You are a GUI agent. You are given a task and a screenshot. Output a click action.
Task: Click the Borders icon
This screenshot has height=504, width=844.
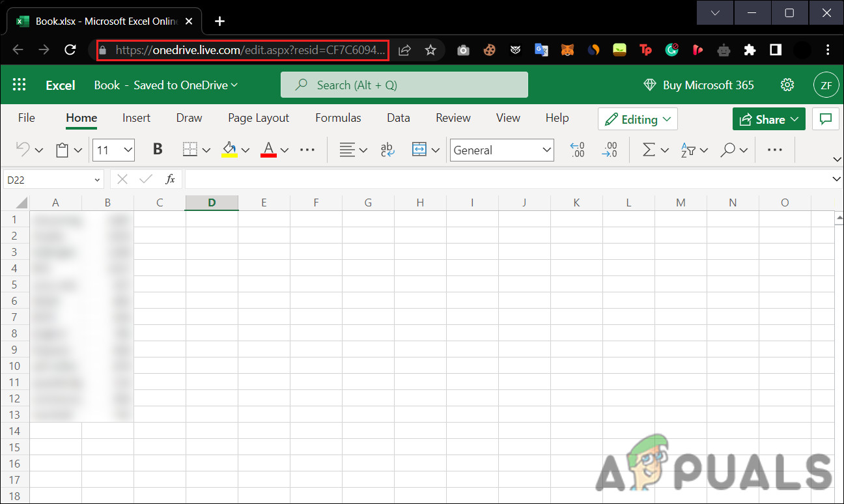(190, 149)
